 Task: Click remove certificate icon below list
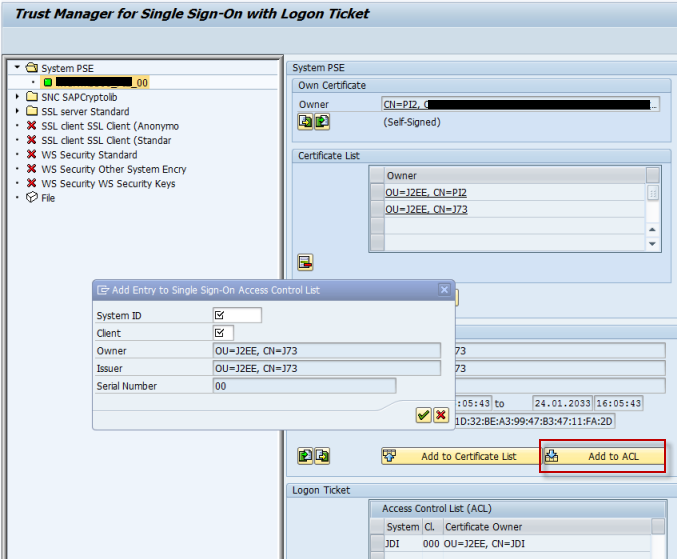click(305, 262)
